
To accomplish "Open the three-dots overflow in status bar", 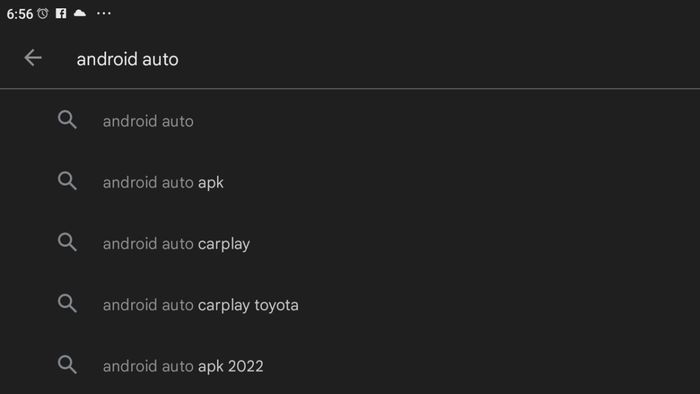I will [104, 13].
